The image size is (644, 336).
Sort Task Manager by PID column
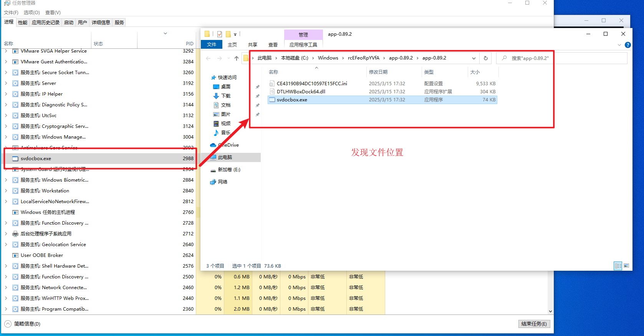189,43
